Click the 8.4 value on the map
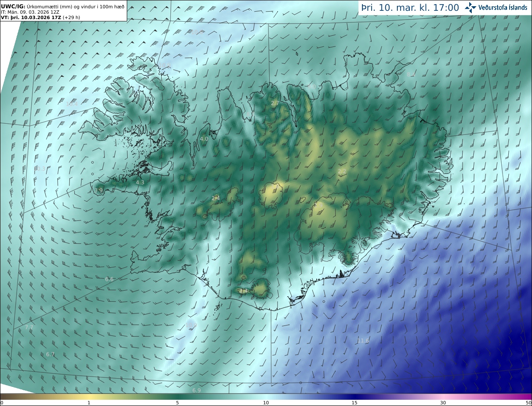Image resolution: width=532 pixels, height=406 pixels. pyautogui.click(x=411, y=75)
